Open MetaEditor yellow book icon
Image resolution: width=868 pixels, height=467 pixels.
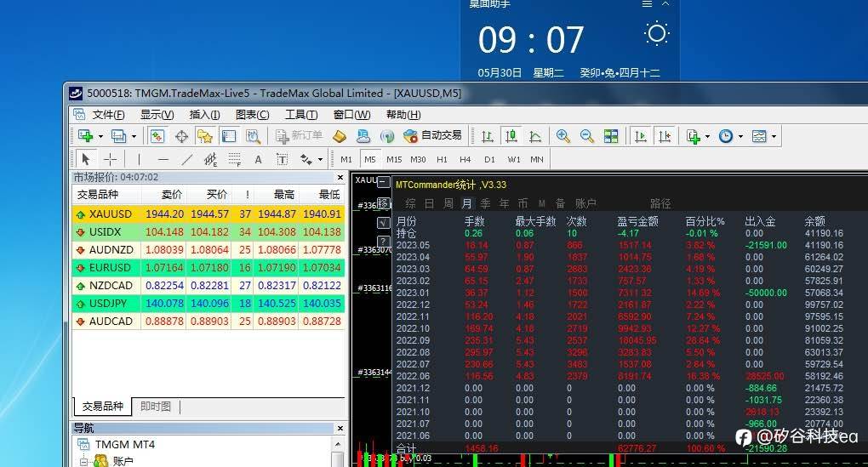pos(339,136)
